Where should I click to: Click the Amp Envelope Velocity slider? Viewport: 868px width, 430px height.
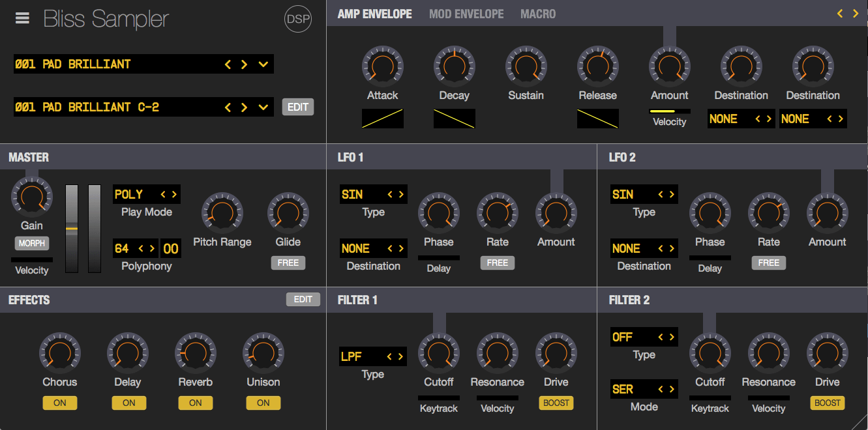(670, 111)
